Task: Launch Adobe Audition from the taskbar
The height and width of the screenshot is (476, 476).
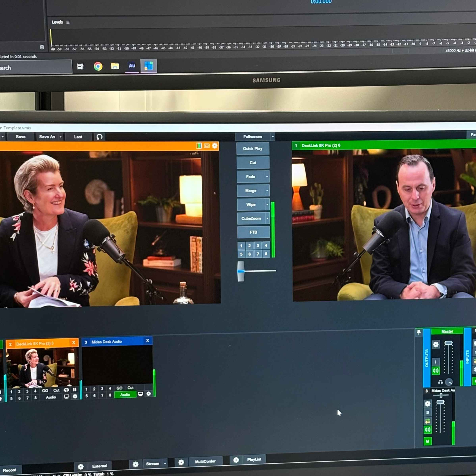Action: pyautogui.click(x=132, y=66)
